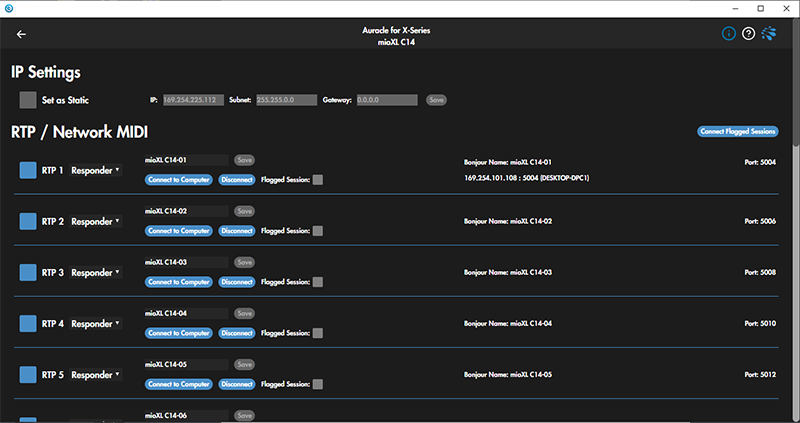Click the app icon in the title bar

pyautogui.click(x=9, y=9)
